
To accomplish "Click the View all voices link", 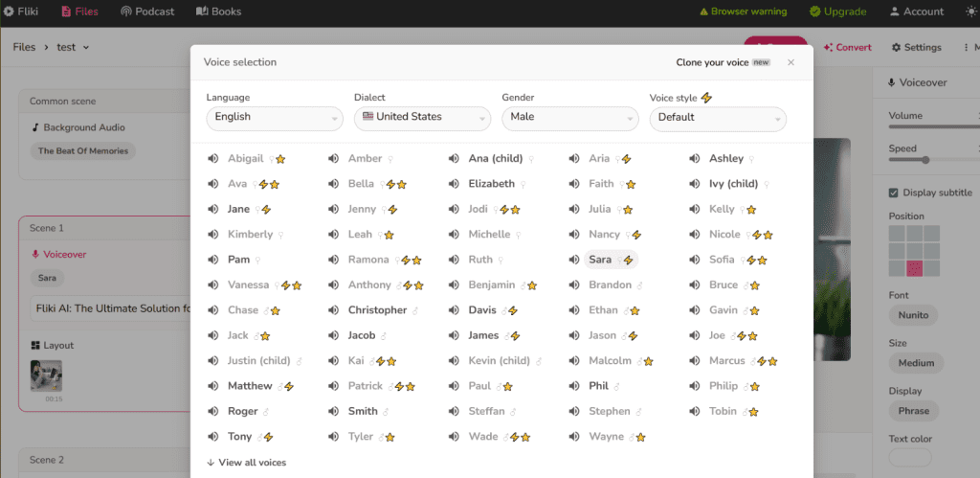I will point(246,463).
